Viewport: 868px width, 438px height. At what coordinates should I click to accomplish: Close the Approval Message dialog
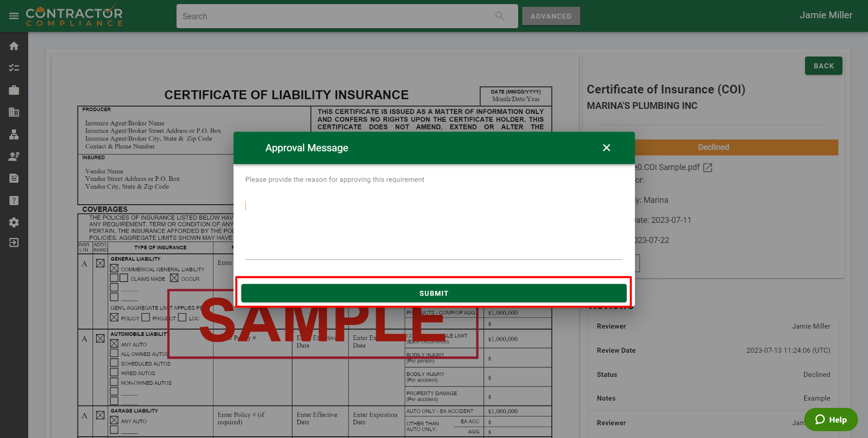tap(606, 148)
